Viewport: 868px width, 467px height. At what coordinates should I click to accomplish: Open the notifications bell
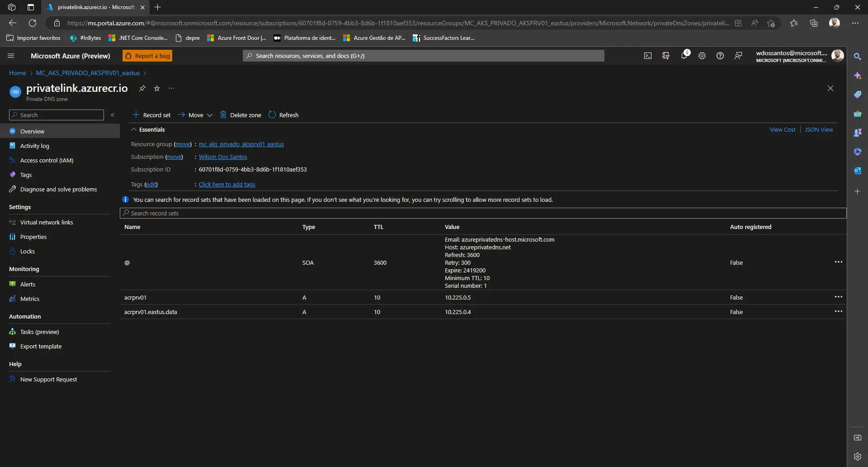[684, 56]
